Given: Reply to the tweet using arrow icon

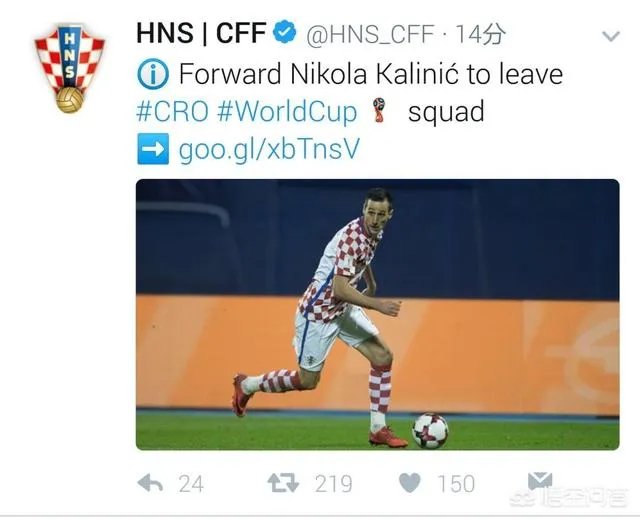Looking at the screenshot, I should click(150, 483).
